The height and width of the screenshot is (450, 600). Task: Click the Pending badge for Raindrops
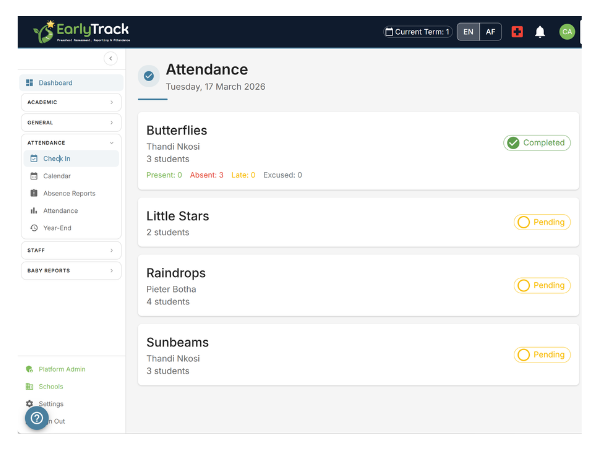542,285
